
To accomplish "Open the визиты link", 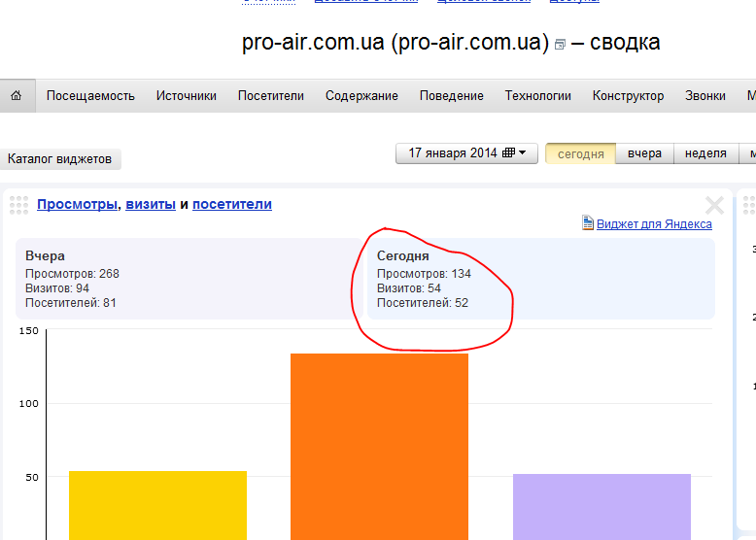I will click(151, 204).
